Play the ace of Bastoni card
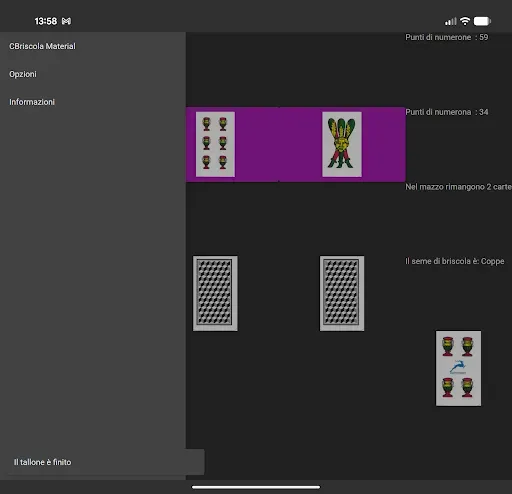The width and height of the screenshot is (512, 494). pos(342,144)
